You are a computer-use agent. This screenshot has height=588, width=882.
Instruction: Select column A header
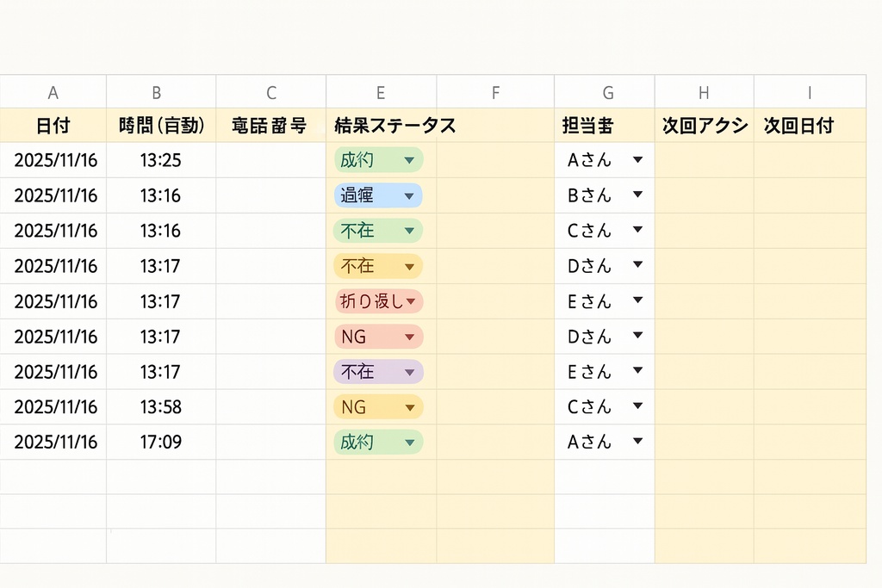[53, 91]
